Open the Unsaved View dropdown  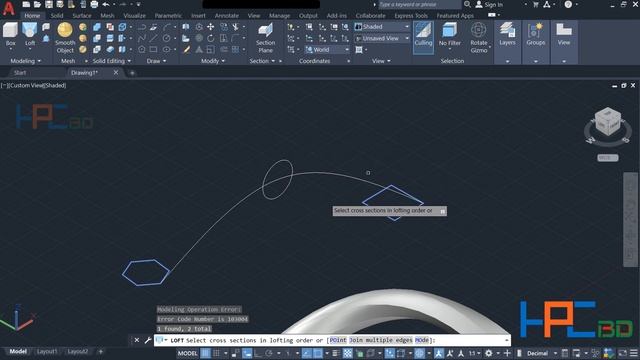382,38
